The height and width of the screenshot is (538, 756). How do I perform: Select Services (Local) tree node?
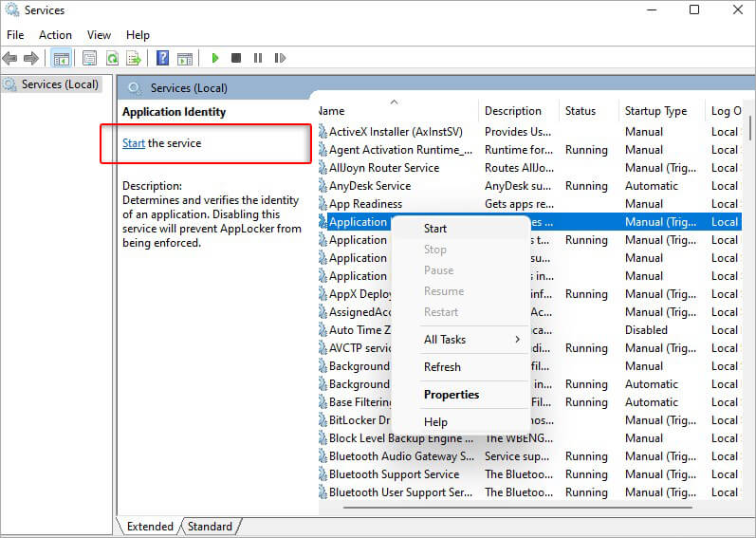60,84
